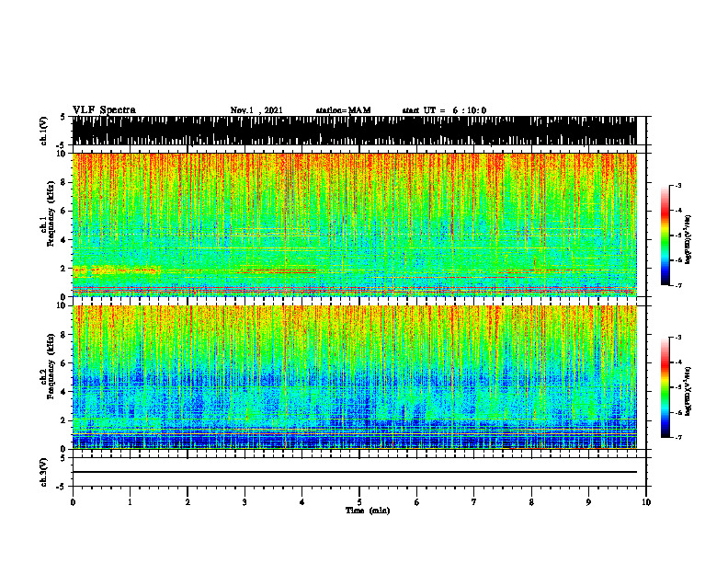This screenshot has height=563, width=728.
Task: Click the ch.1 frequency axis tick "10"
Action: tap(63, 154)
